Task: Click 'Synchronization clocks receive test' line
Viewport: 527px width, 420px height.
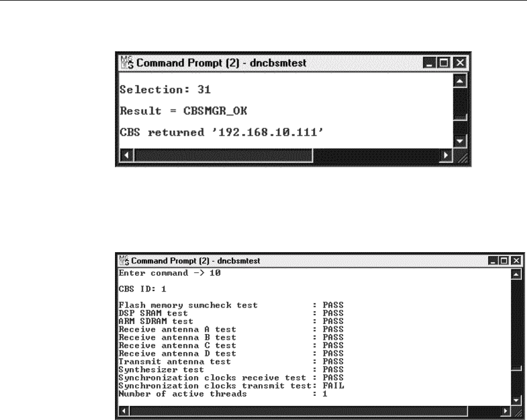Action: (x=231, y=378)
